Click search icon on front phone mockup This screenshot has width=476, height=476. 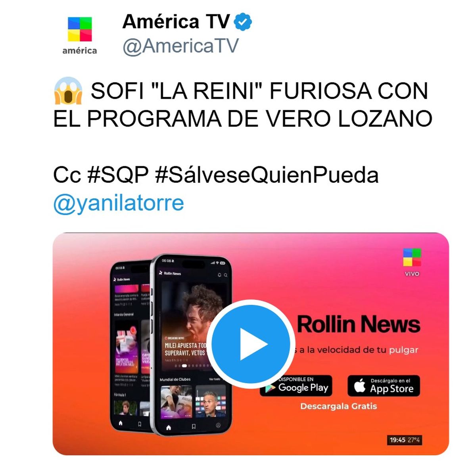(226, 275)
